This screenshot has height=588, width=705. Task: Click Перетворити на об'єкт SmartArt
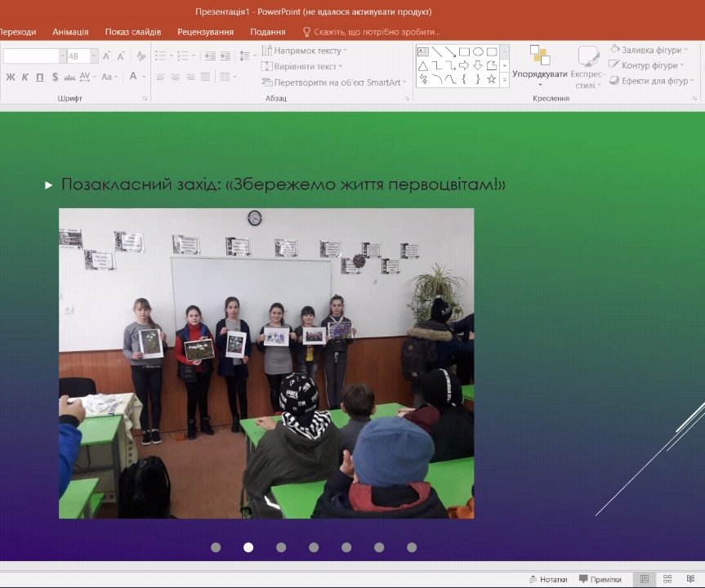click(x=331, y=82)
